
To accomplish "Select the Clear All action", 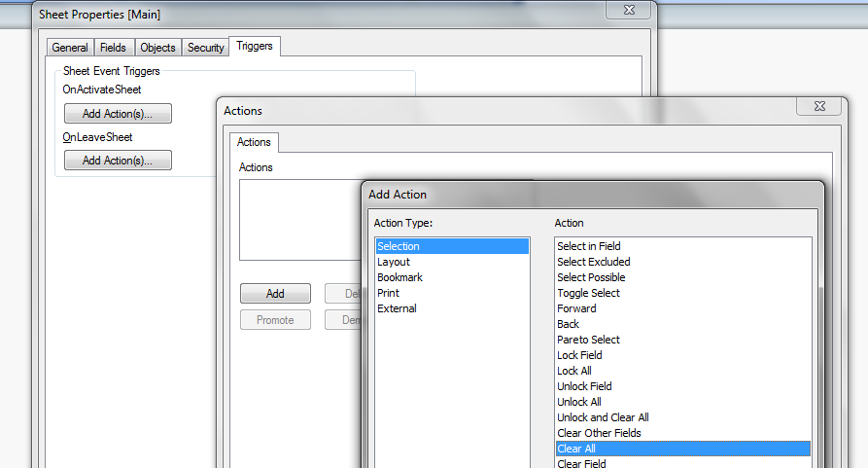I will (x=683, y=449).
